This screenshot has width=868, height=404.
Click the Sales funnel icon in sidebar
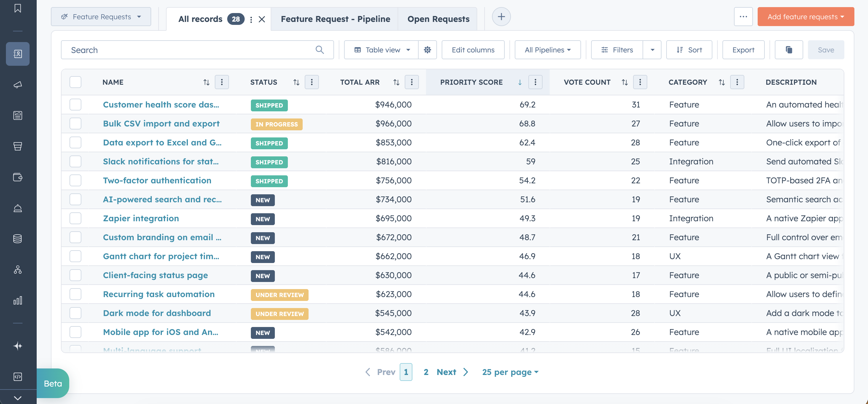tap(17, 146)
